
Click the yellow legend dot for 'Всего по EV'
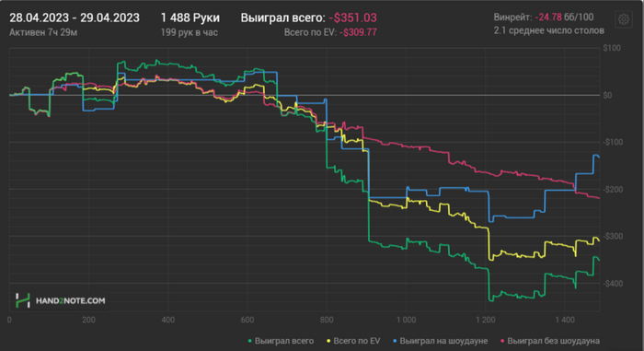(328, 341)
